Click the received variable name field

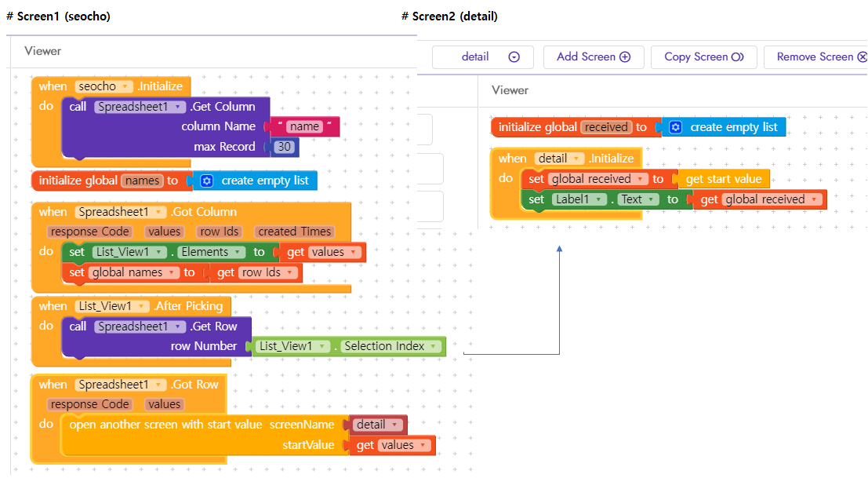pyautogui.click(x=606, y=127)
